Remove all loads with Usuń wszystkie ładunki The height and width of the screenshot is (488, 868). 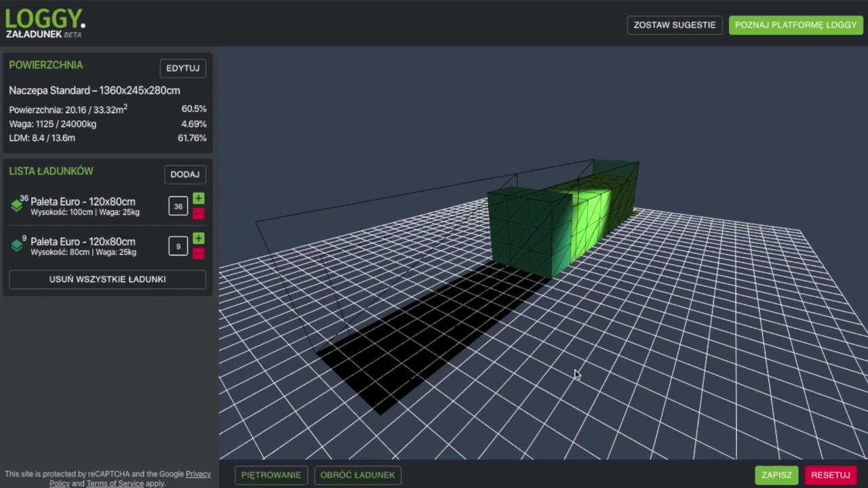click(x=107, y=279)
